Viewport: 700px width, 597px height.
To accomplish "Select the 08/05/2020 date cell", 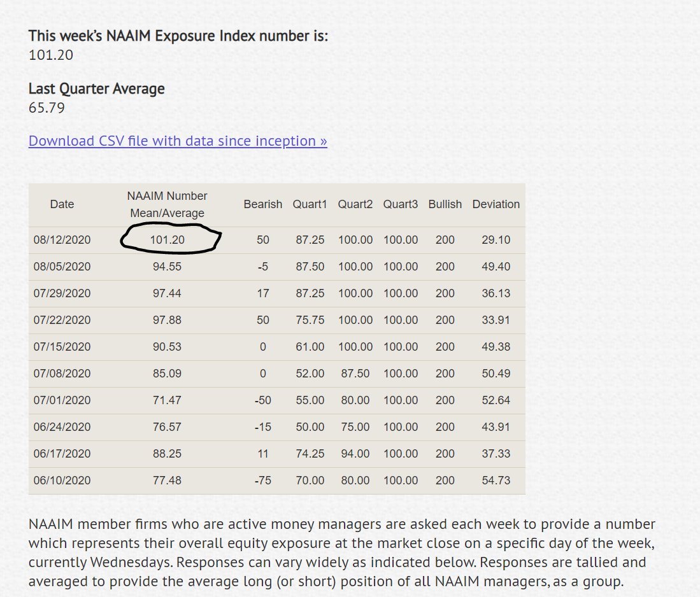I will (x=62, y=267).
